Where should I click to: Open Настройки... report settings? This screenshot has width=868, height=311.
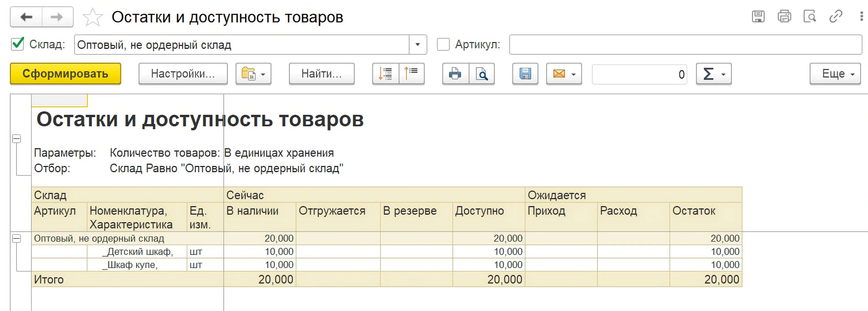(183, 74)
